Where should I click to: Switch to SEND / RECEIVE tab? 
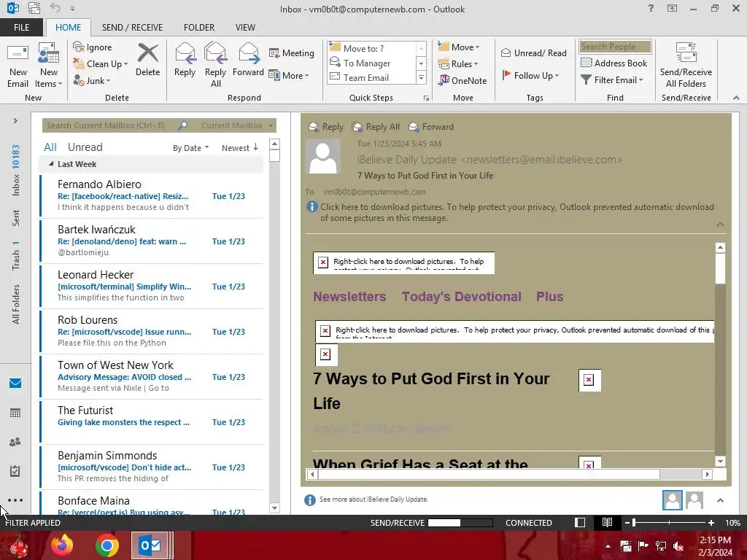(132, 28)
